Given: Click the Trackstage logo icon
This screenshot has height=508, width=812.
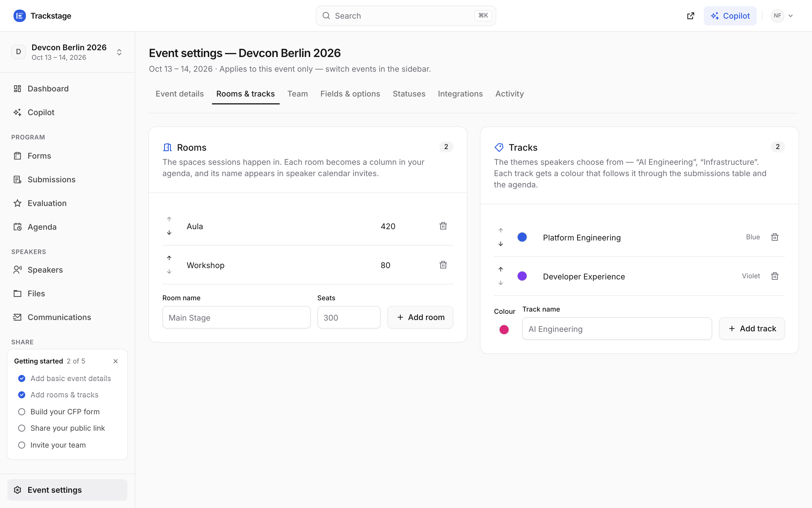Looking at the screenshot, I should coord(19,16).
